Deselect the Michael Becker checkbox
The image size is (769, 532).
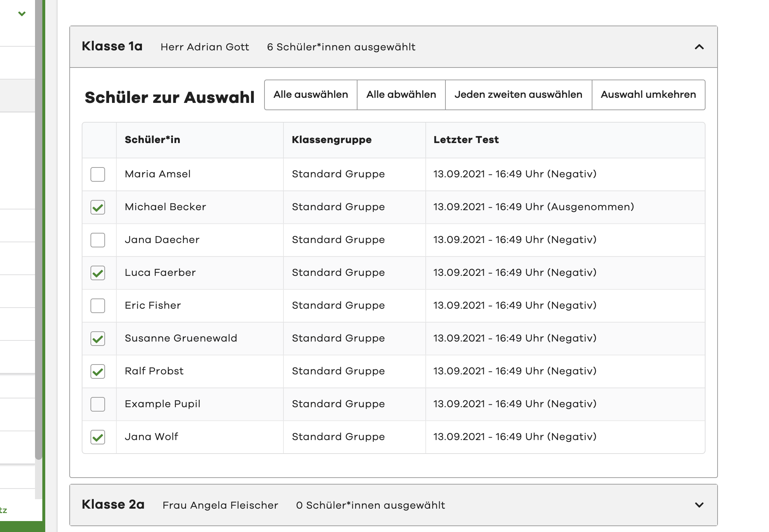(97, 207)
